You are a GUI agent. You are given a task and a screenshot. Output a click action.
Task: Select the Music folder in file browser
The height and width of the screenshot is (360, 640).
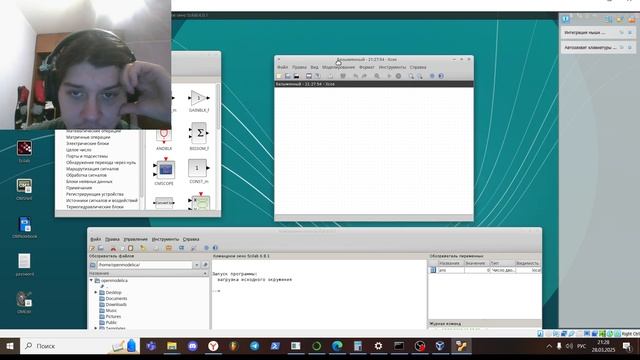click(111, 311)
